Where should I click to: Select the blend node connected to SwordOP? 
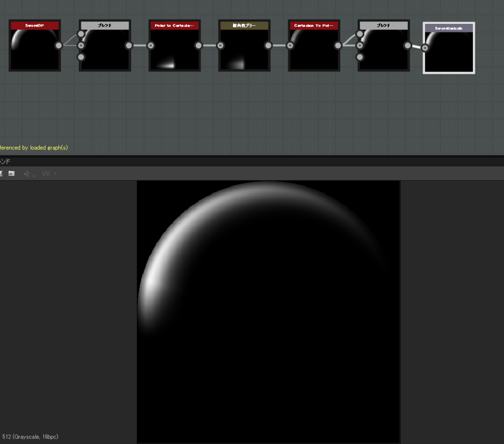pyautogui.click(x=105, y=45)
